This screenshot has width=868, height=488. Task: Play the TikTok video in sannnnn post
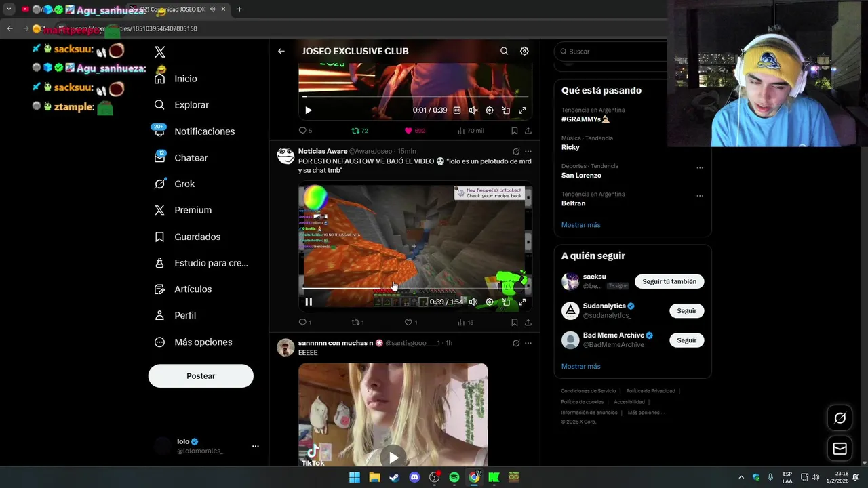click(x=393, y=457)
